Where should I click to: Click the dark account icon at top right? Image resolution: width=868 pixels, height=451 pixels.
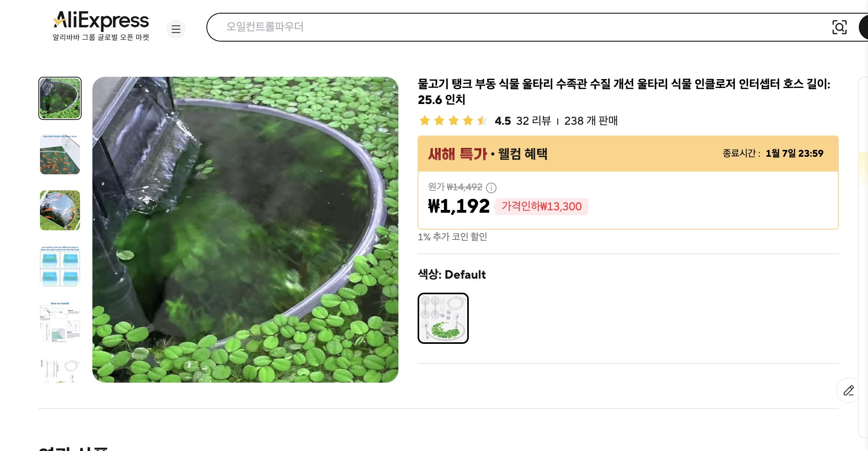[x=864, y=28]
